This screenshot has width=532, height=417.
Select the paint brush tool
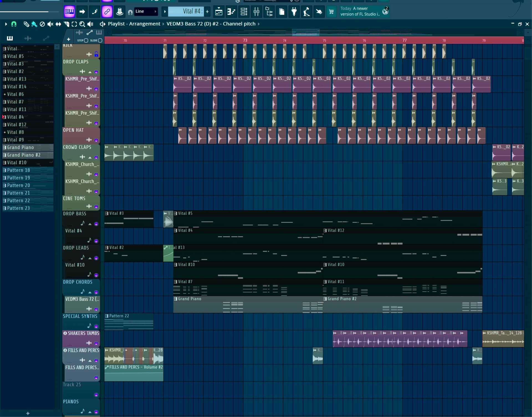click(34, 24)
